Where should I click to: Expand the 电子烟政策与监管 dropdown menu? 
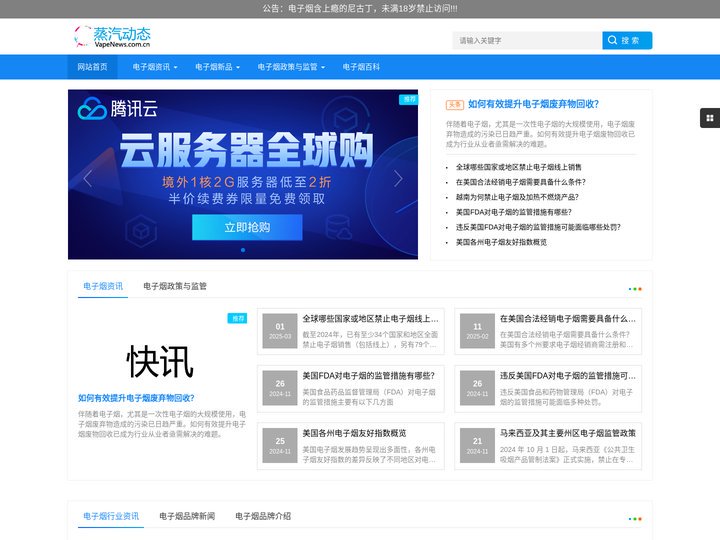291,67
